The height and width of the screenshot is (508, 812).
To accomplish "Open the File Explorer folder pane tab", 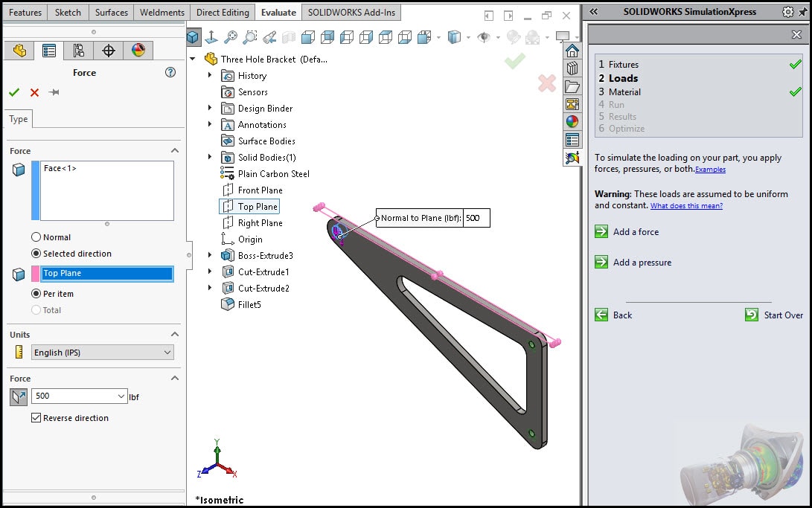I will pyautogui.click(x=572, y=86).
